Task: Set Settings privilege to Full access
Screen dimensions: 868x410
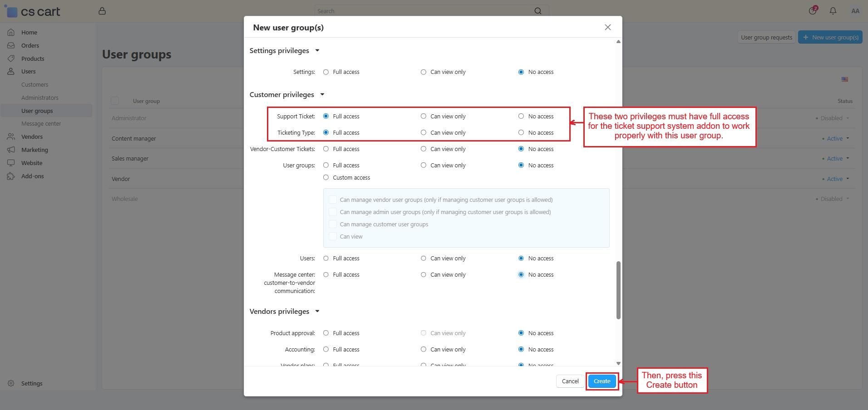Action: click(326, 72)
